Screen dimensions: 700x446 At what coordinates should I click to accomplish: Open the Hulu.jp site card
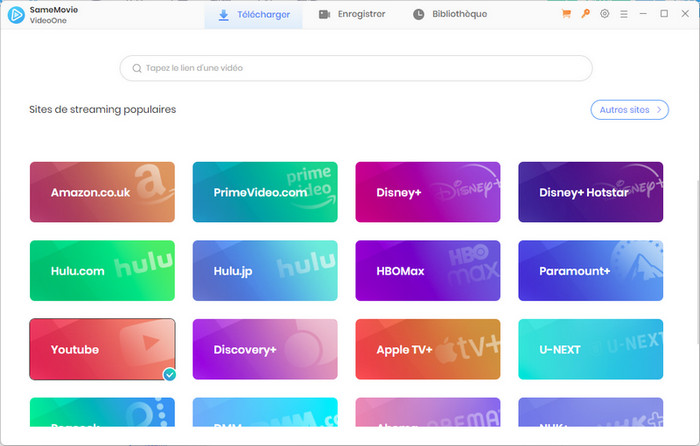click(265, 271)
